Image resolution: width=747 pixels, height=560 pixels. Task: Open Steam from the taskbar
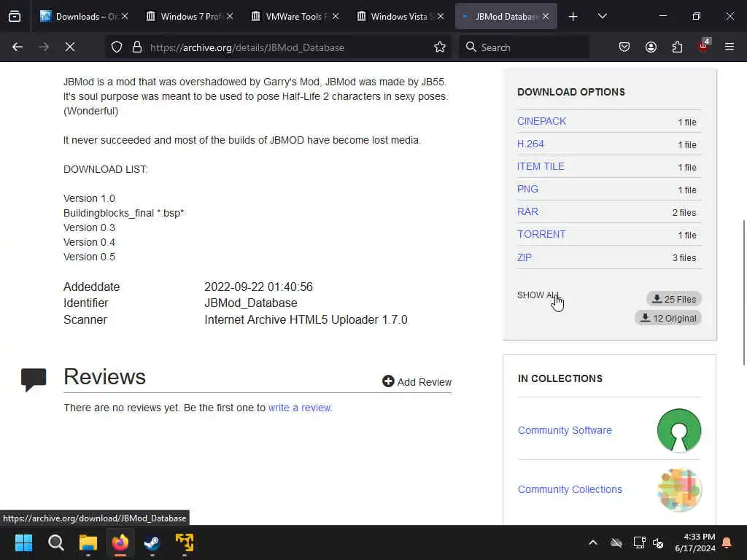(152, 542)
